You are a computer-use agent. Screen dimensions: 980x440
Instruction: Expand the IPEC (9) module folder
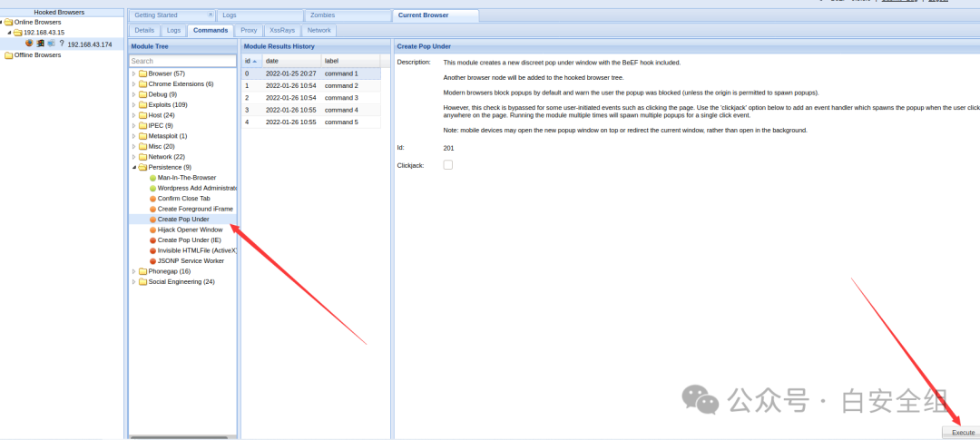[133, 125]
